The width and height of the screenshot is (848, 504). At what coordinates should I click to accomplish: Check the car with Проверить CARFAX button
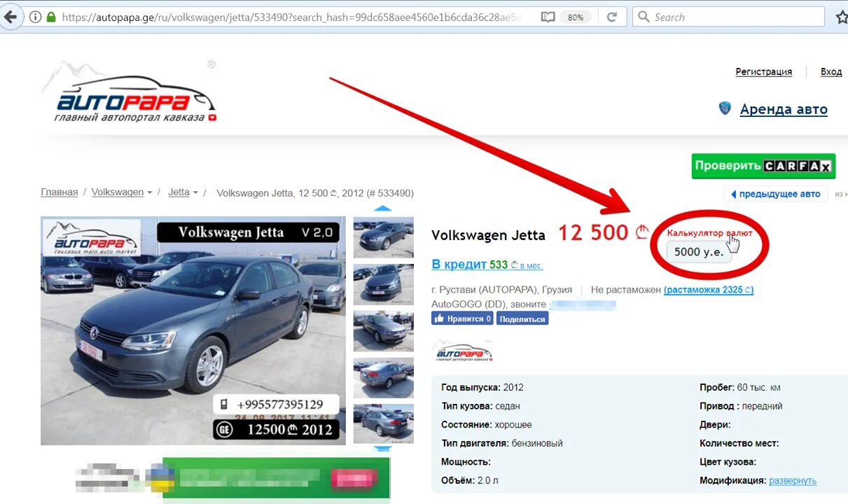click(763, 166)
